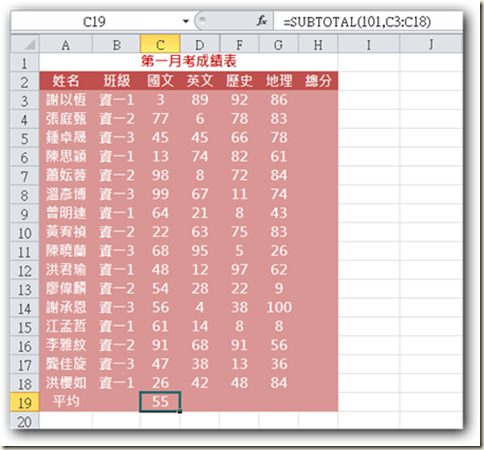Click 國文 score 98 in row 7
The image size is (484, 450).
160,175
